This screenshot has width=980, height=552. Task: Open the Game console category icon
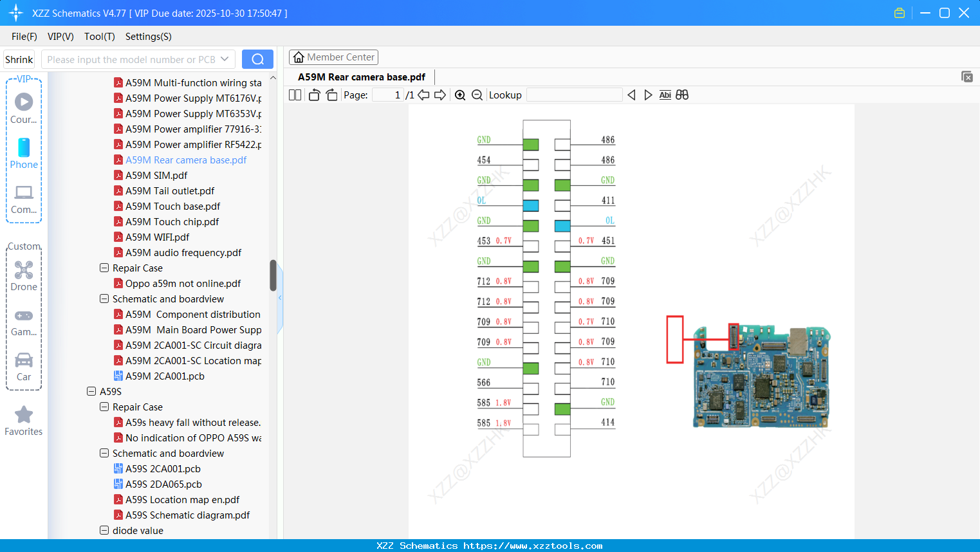point(24,322)
